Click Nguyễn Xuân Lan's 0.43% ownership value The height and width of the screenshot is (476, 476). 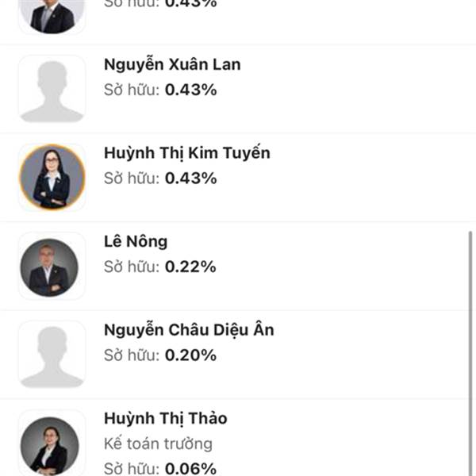click(x=190, y=90)
